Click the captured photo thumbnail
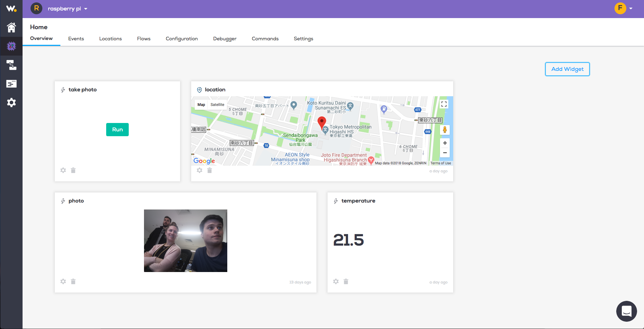644x329 pixels. point(186,241)
